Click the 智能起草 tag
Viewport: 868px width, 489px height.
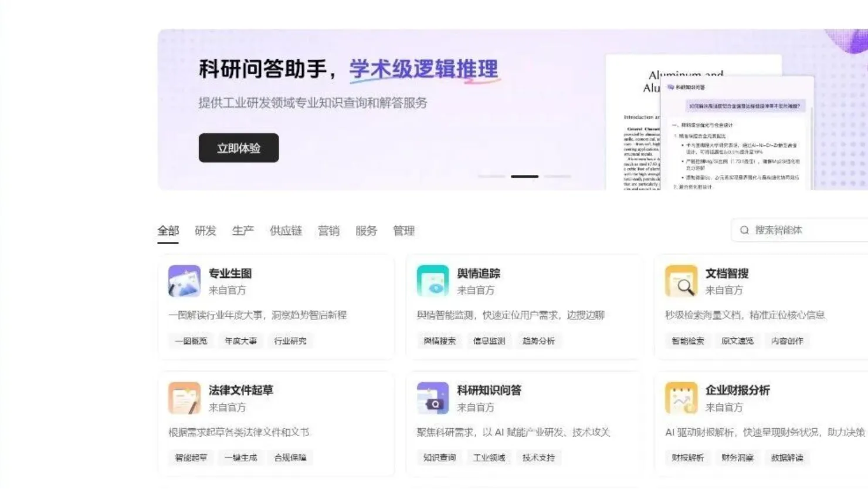click(x=191, y=457)
